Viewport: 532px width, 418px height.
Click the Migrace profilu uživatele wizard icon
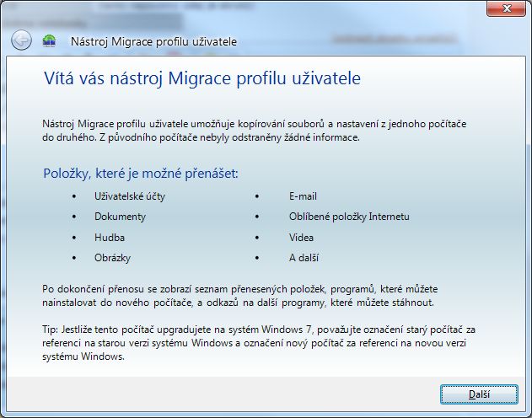(49, 41)
